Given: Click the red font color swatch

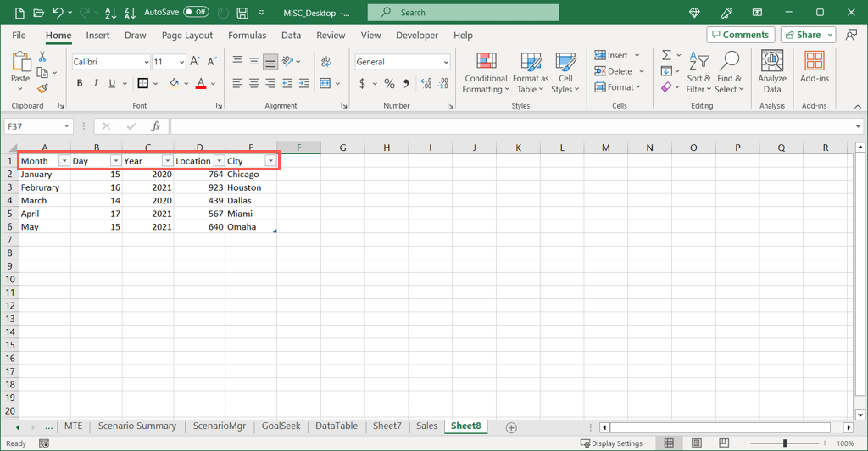Looking at the screenshot, I should point(201,83).
